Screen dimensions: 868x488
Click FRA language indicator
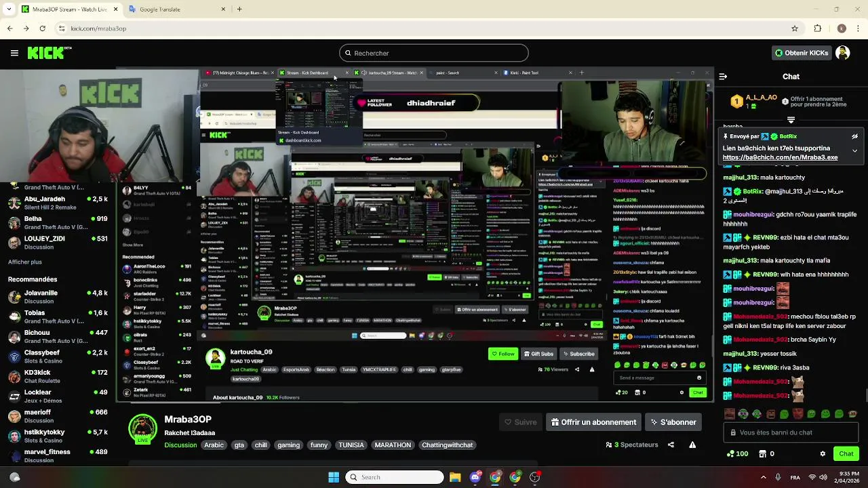click(x=795, y=477)
